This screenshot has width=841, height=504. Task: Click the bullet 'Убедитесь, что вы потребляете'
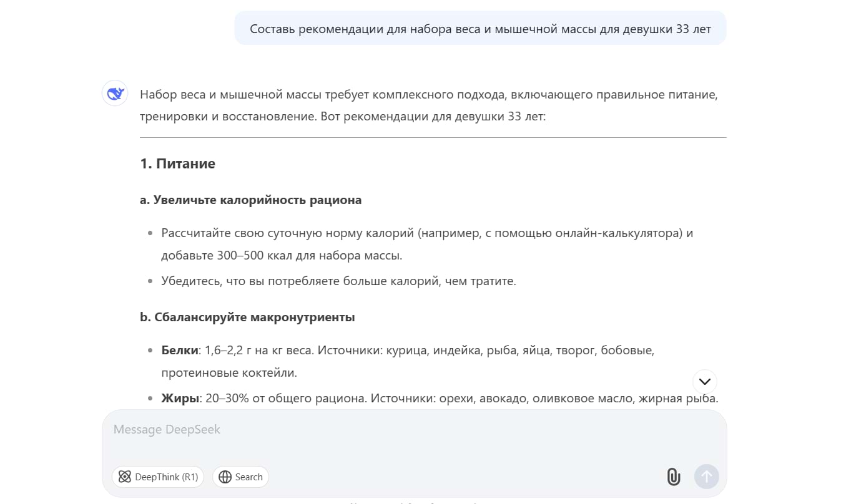(338, 281)
